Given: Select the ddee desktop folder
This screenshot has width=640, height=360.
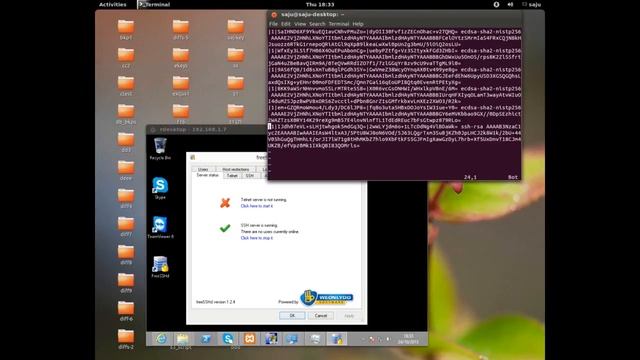Looking at the screenshot, I should [126, 171].
